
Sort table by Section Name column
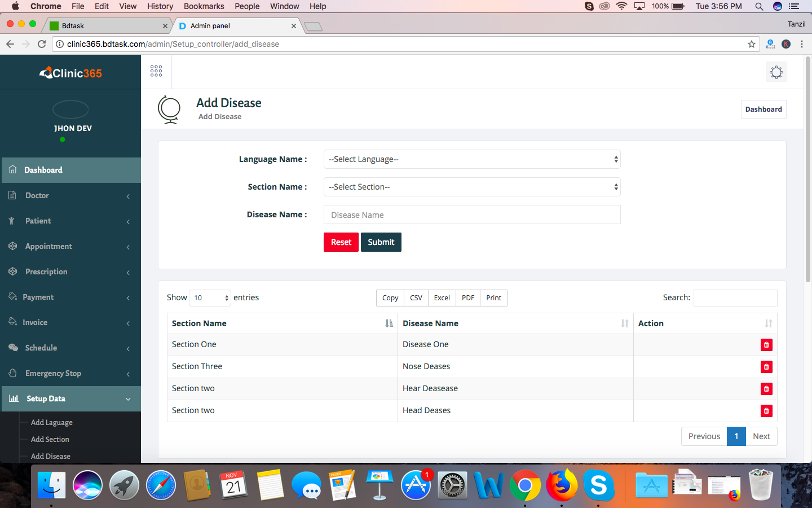[x=282, y=323]
